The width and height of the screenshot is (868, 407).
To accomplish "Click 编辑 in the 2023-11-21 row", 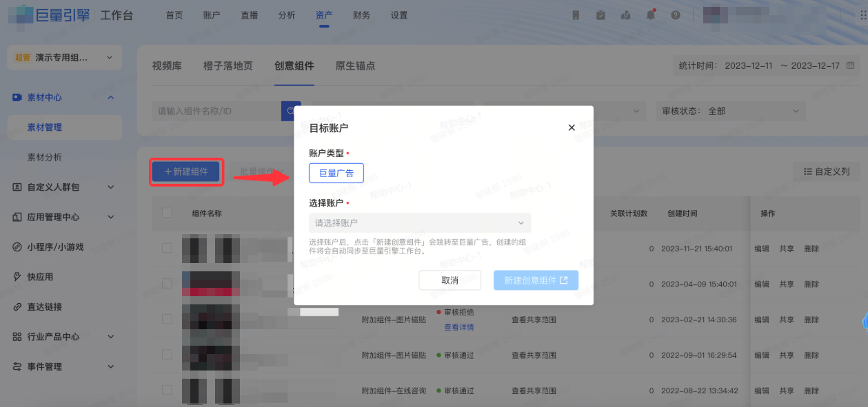I will (x=762, y=249).
